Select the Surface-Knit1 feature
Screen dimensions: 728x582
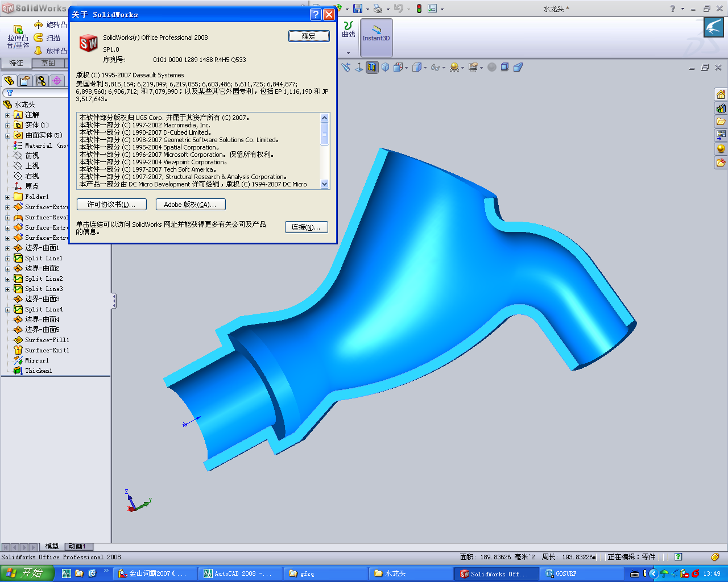42,350
